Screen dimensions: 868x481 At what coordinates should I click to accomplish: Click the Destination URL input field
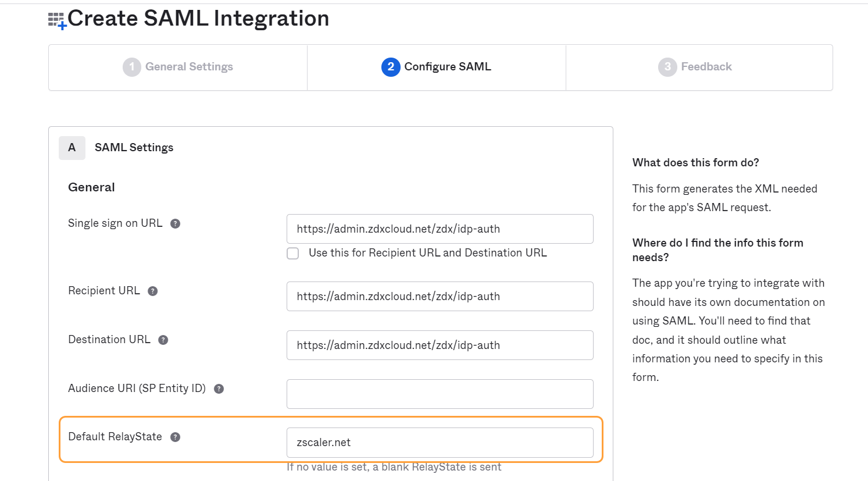(x=440, y=345)
